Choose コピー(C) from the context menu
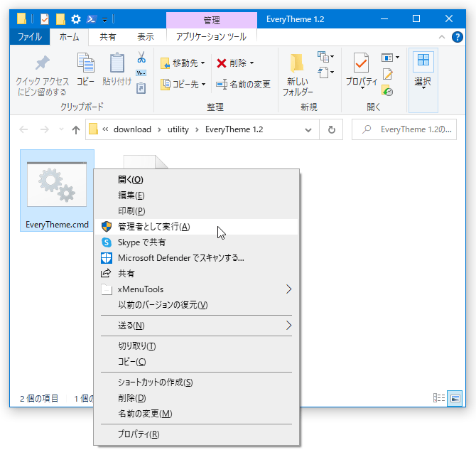The height and width of the screenshot is (455, 476). [196, 362]
